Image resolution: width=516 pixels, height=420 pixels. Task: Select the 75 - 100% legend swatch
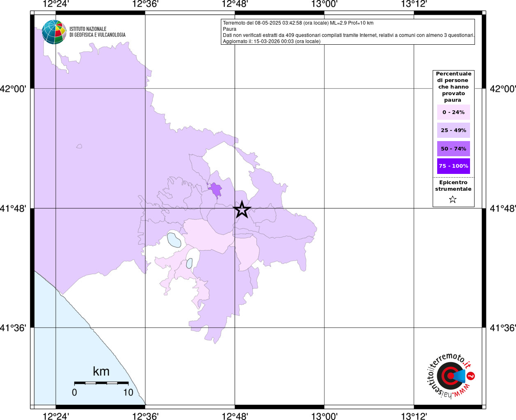453,166
